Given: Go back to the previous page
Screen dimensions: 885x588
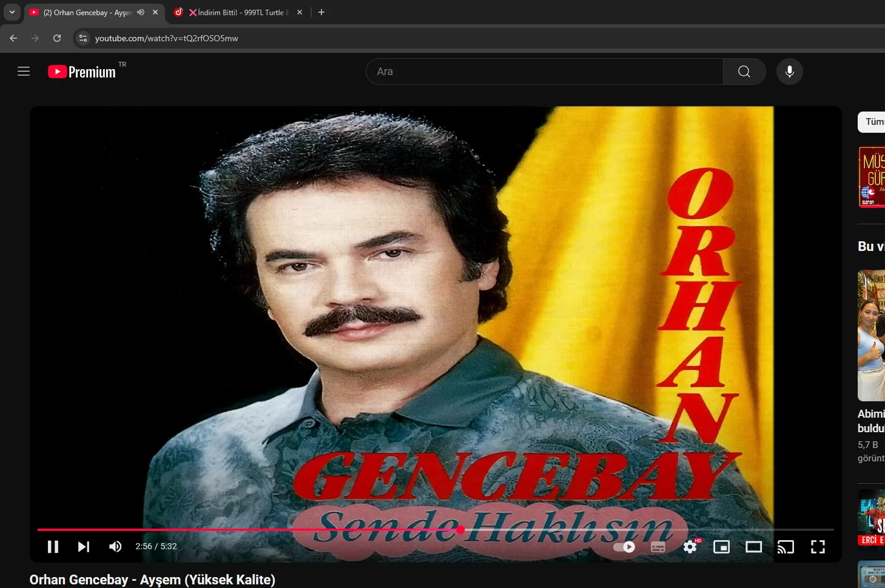Looking at the screenshot, I should pyautogui.click(x=13, y=38).
